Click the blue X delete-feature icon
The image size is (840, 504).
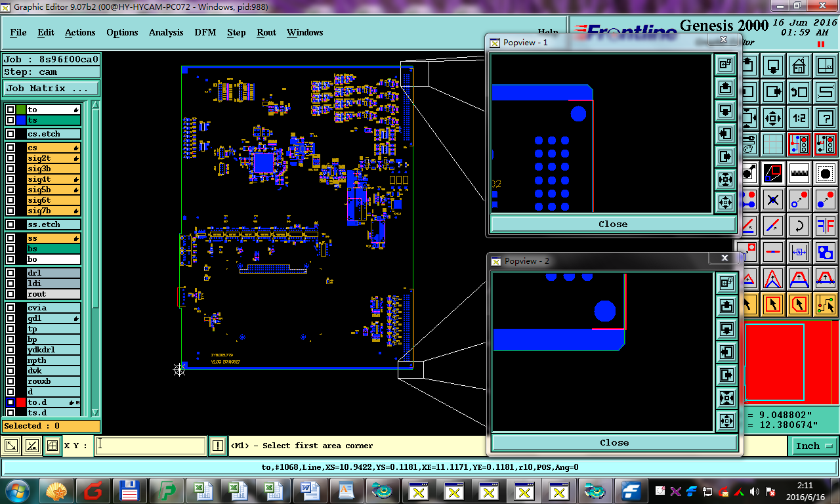[x=773, y=199]
